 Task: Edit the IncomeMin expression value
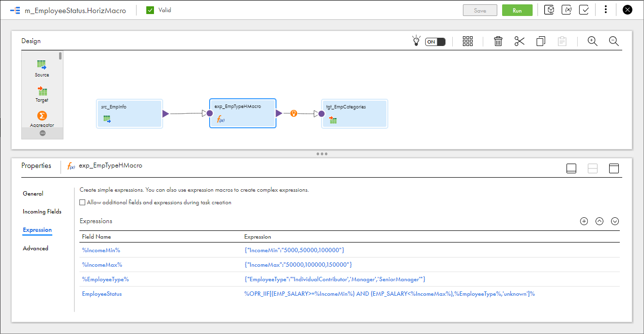[294, 250]
